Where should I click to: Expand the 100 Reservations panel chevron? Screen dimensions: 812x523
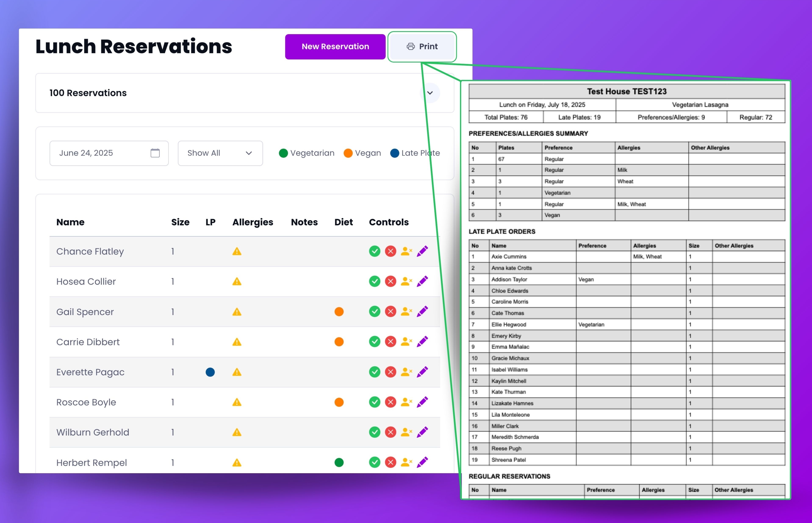(430, 93)
